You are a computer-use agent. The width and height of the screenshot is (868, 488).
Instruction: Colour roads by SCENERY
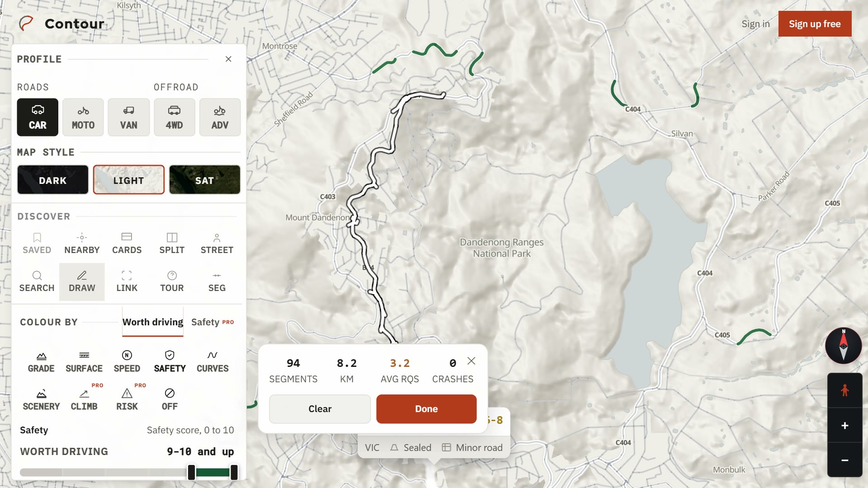41,400
